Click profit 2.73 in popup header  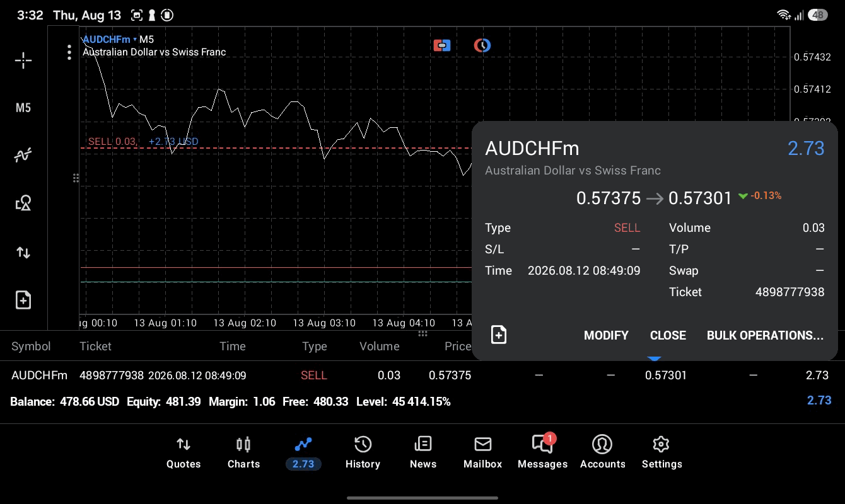[806, 148]
